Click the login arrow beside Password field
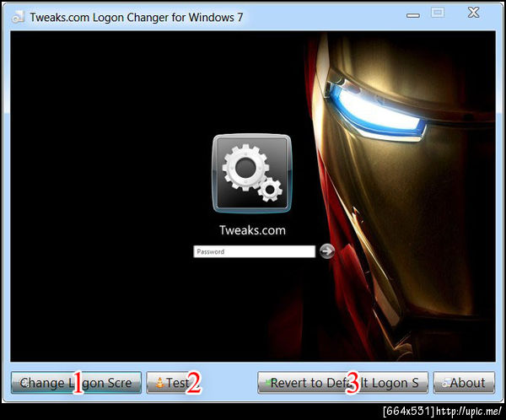The image size is (506, 420). [x=327, y=251]
